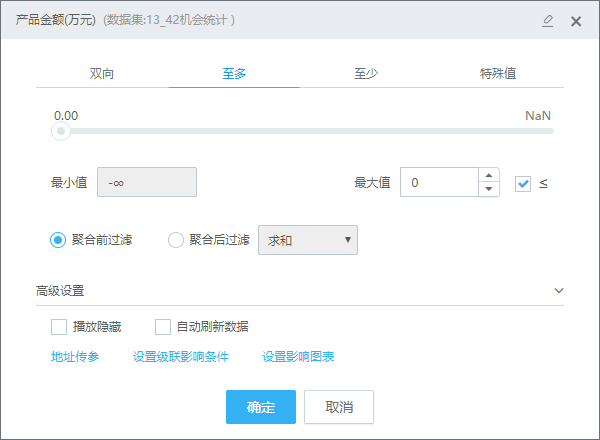Click the 0.00 slider value label

(x=66, y=116)
